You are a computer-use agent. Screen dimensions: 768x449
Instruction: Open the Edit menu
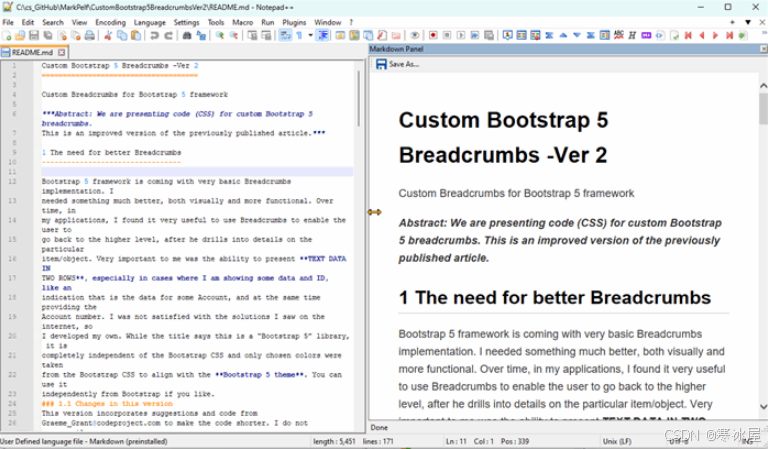point(28,23)
